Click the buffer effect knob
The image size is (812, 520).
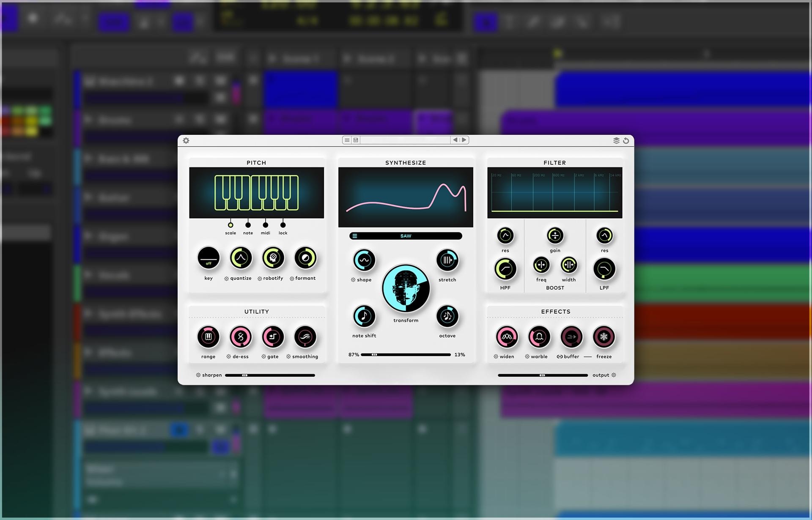tap(571, 337)
